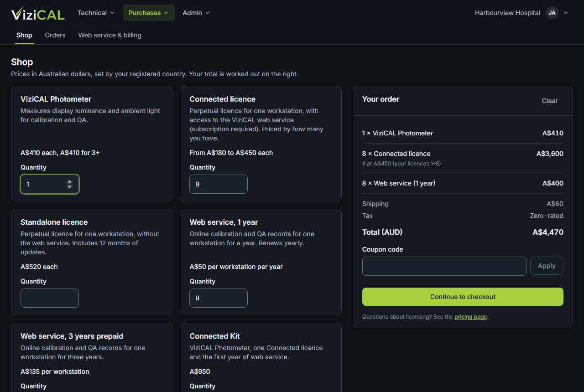584x392 pixels.
Task: Open Web service & billing tab
Action: pyautogui.click(x=110, y=35)
